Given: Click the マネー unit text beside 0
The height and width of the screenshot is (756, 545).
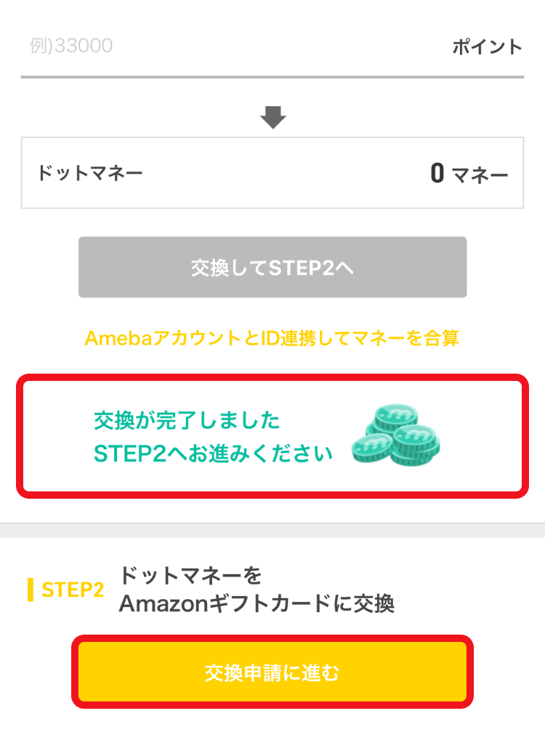Looking at the screenshot, I should click(x=480, y=174).
